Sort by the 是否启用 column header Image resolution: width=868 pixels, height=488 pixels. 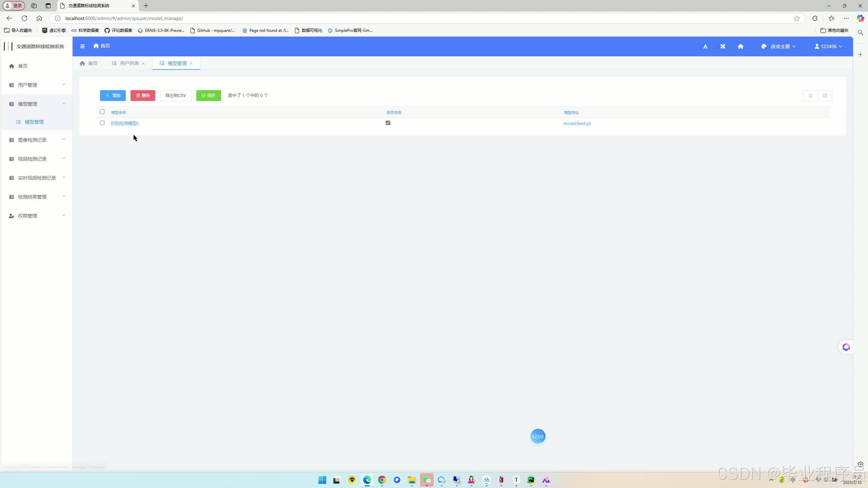tap(394, 113)
